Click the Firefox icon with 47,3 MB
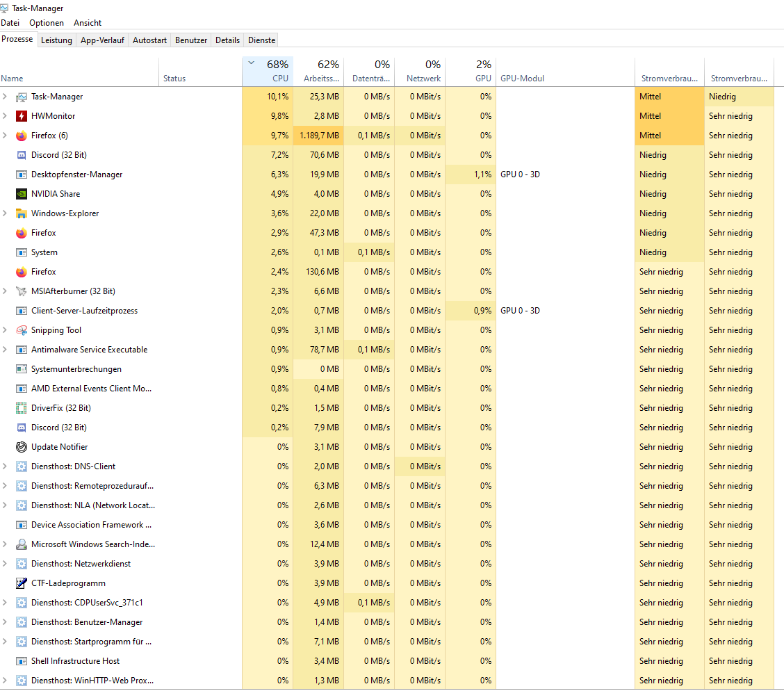This screenshot has height=691, width=784. pyautogui.click(x=21, y=233)
